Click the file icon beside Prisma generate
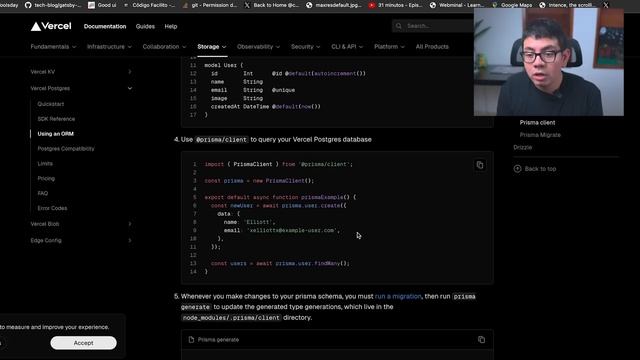 191,340
